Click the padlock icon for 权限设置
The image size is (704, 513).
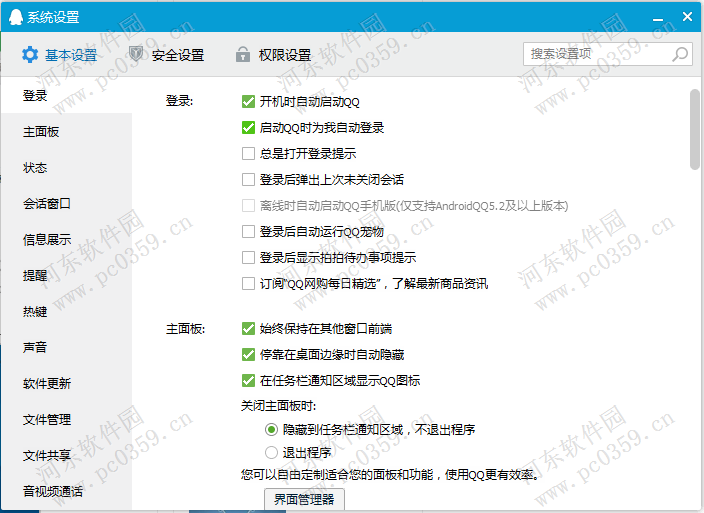click(x=243, y=54)
